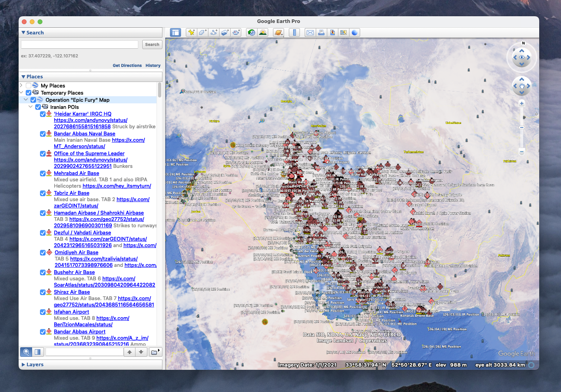Email the current view envelope icon
The height and width of the screenshot is (392, 561).
click(310, 32)
